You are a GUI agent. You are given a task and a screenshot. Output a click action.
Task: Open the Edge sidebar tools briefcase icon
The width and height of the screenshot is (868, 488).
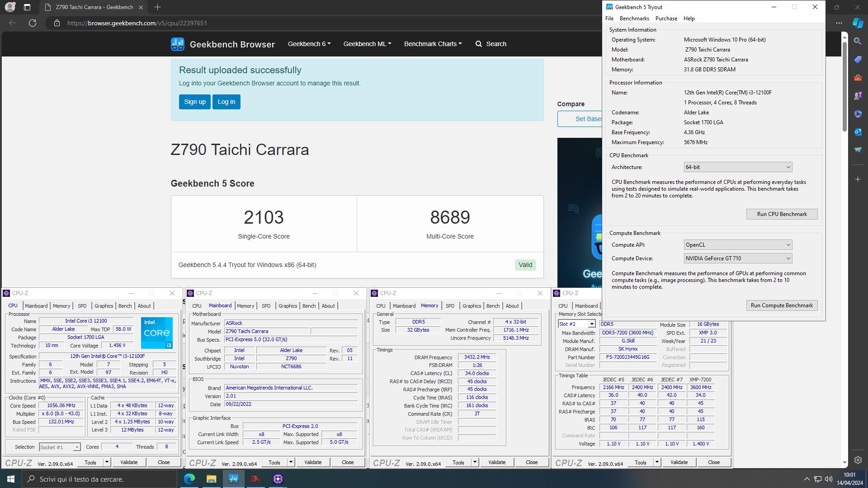[858, 78]
